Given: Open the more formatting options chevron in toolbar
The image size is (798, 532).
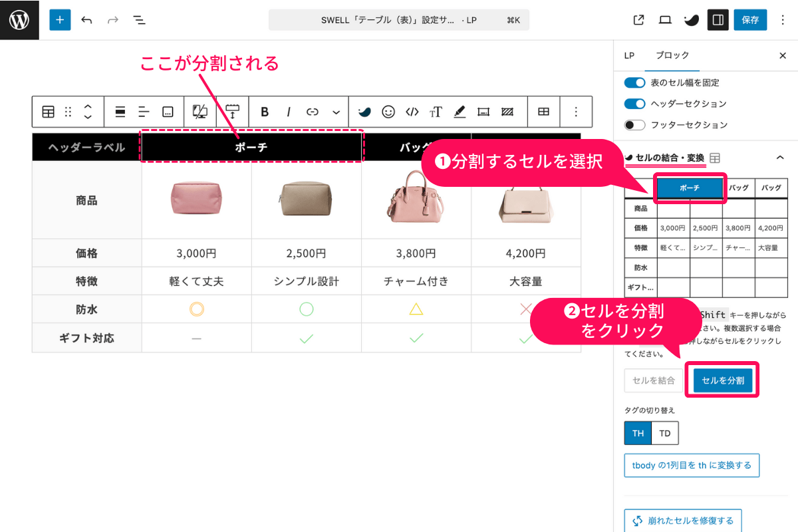Looking at the screenshot, I should pos(336,112).
